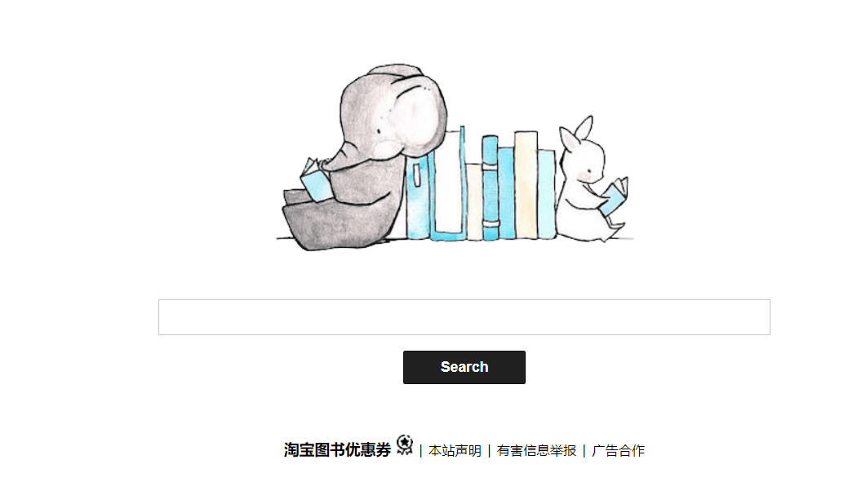Screen dimensions: 866x504
Task: Click the tall cream-colored book
Action: click(526, 185)
